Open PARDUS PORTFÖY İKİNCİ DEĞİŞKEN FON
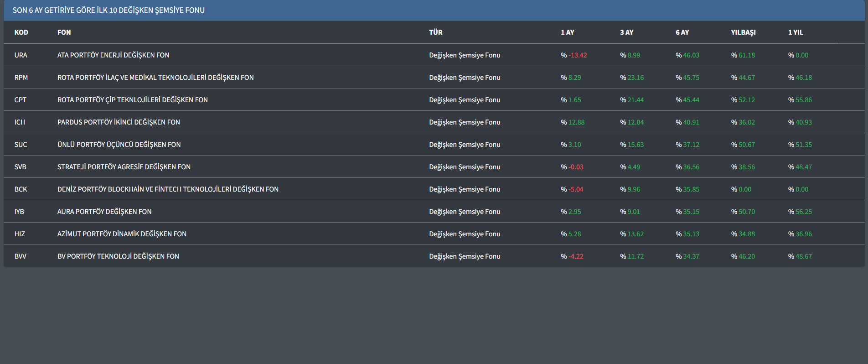This screenshot has height=364, width=868. [x=119, y=122]
